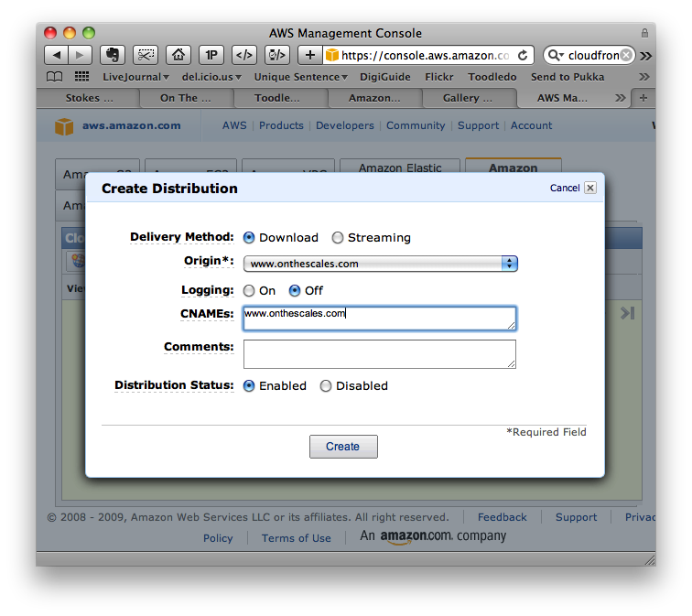692x616 pixels.
Task: Reload page using the refresh icon
Action: [x=523, y=56]
